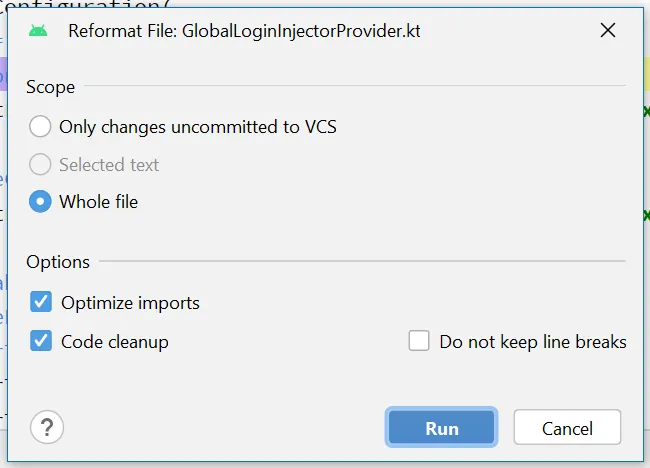Image resolution: width=650 pixels, height=468 pixels.
Task: Choose the 'Selected text' radio button
Action: [41, 165]
